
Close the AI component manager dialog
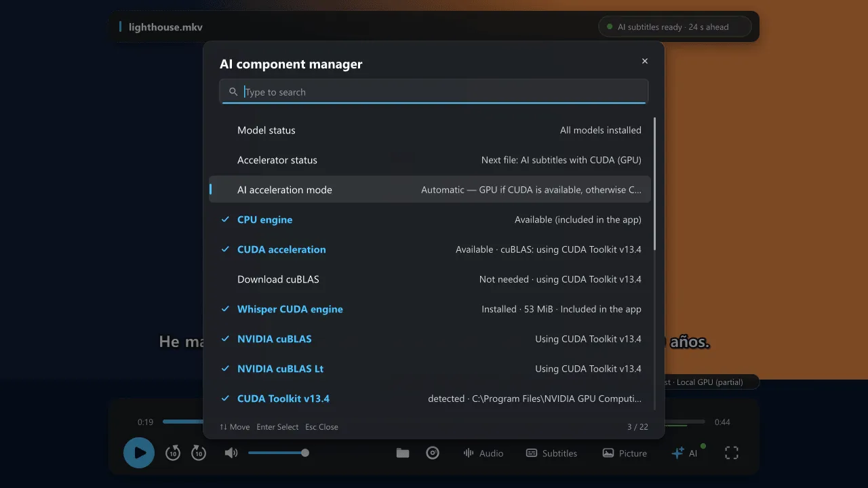(x=645, y=61)
